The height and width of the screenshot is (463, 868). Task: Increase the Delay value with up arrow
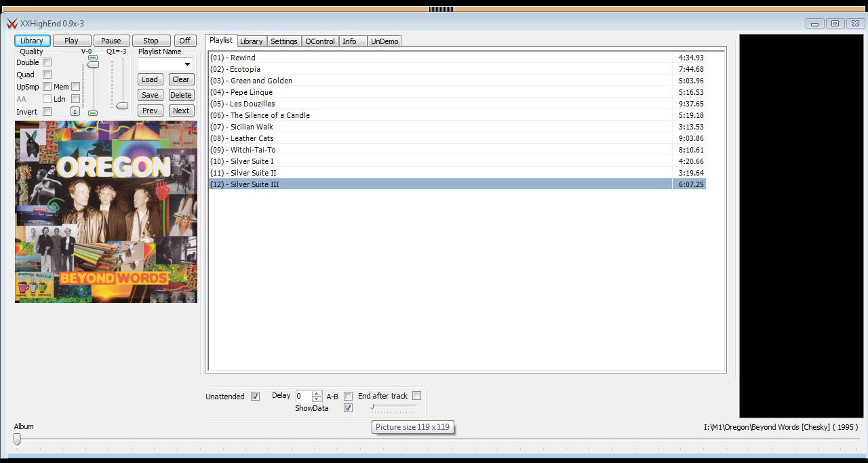click(x=317, y=393)
